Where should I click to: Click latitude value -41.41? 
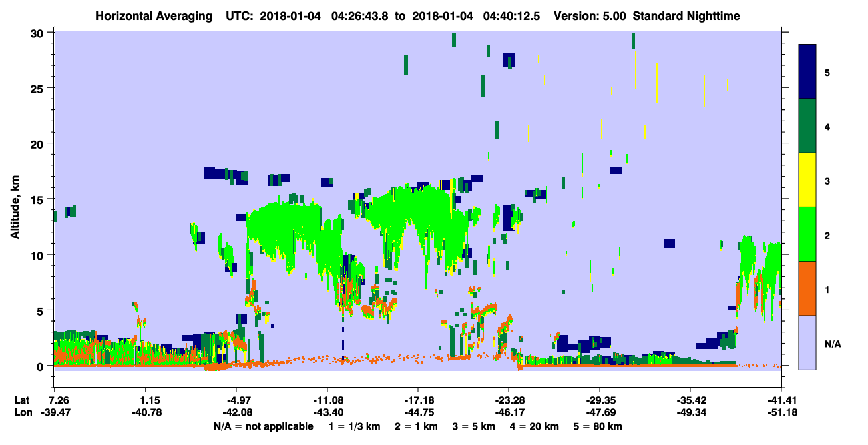[x=781, y=400]
